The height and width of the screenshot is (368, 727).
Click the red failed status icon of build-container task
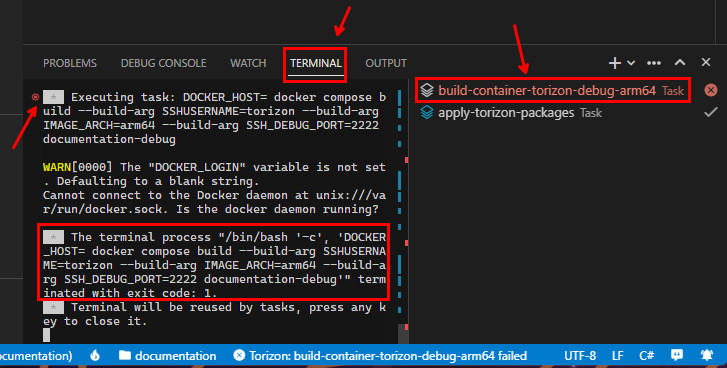pos(710,90)
